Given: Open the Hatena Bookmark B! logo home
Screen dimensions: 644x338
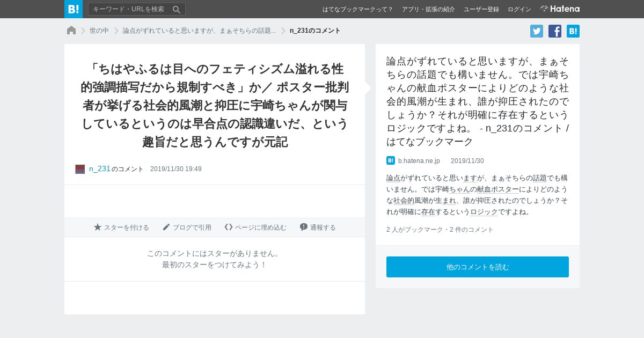Looking at the screenshot, I should tap(74, 9).
